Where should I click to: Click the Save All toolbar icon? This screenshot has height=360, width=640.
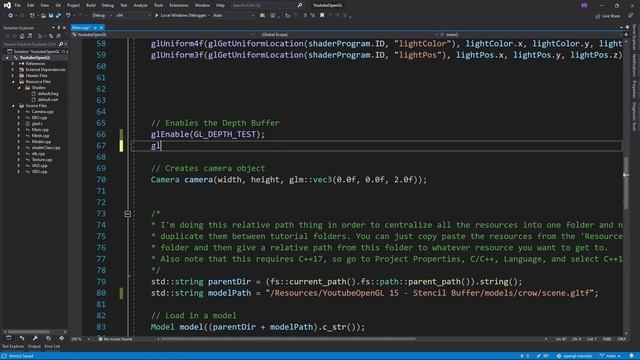[x=58, y=16]
